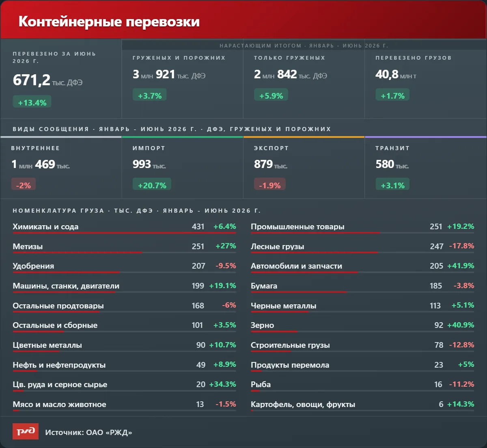Click the -17.8% value for Лесные грузы
The height and width of the screenshot is (448, 487).
click(461, 246)
